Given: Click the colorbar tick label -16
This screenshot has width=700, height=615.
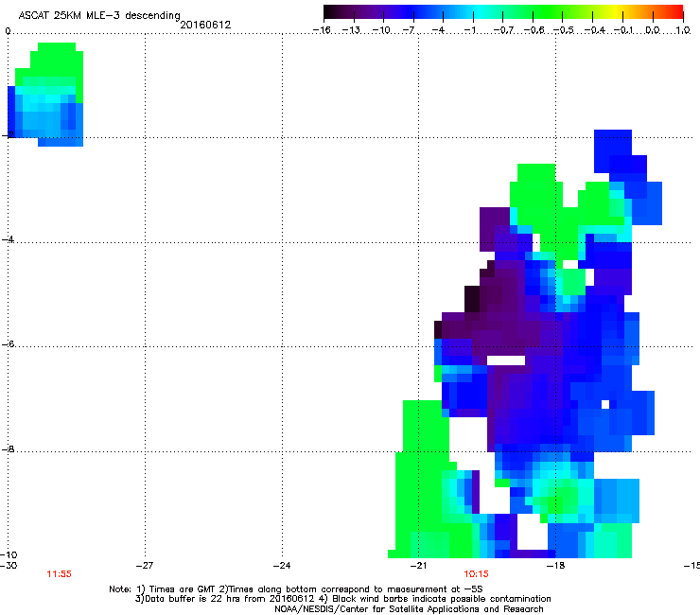Looking at the screenshot, I should (322, 30).
